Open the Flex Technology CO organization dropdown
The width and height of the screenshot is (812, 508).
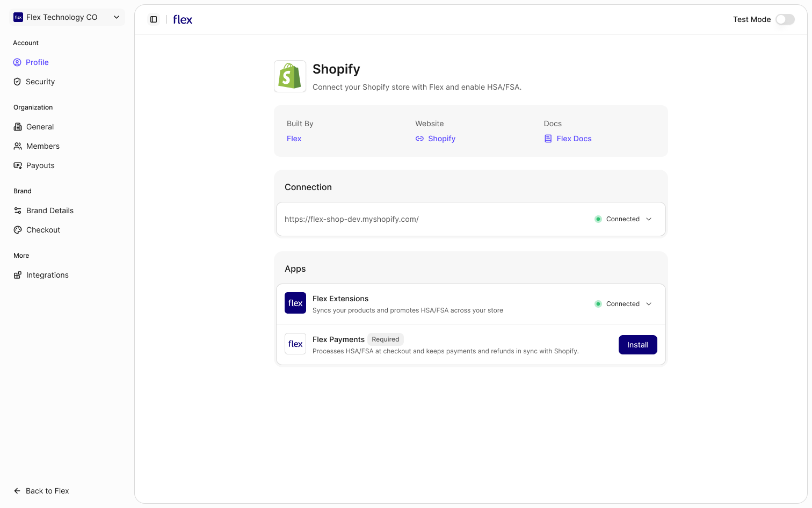(67, 17)
